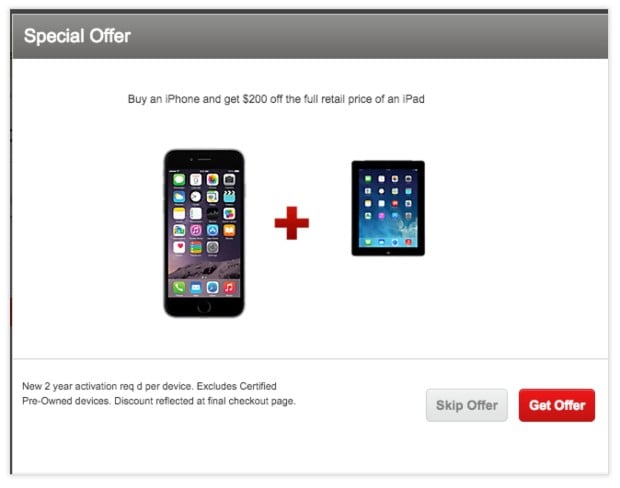Viewport: 620px width, 488px height.
Task: Tap the Safari icon in iPhone dock
Action: coord(212,288)
